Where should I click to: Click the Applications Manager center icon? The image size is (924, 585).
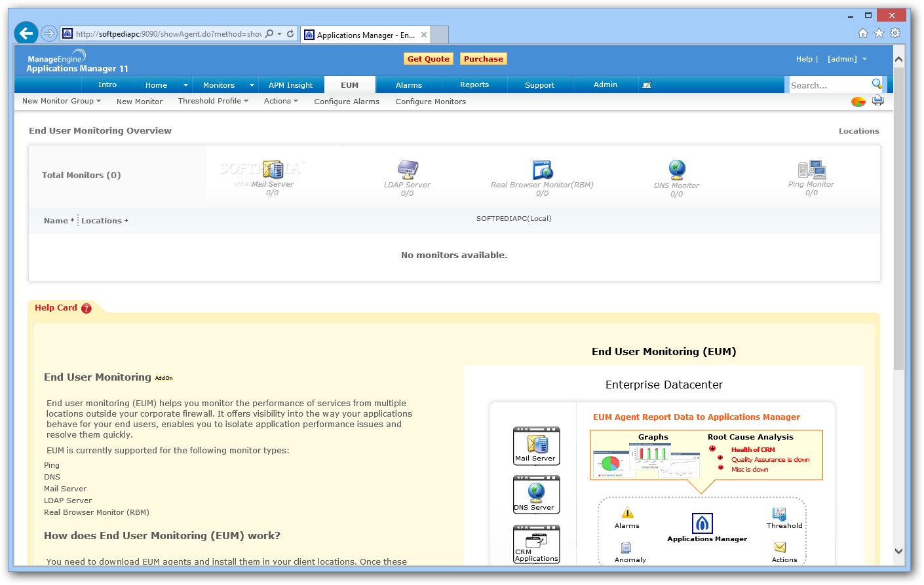point(702,523)
